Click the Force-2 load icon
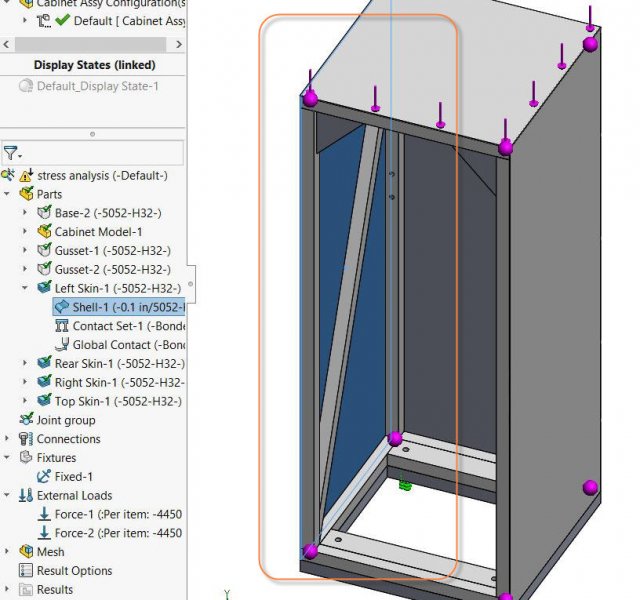 [x=44, y=533]
